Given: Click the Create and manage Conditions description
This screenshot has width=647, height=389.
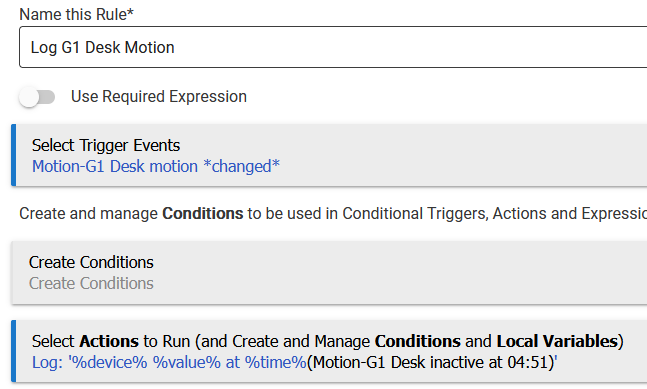Looking at the screenshot, I should [333, 214].
